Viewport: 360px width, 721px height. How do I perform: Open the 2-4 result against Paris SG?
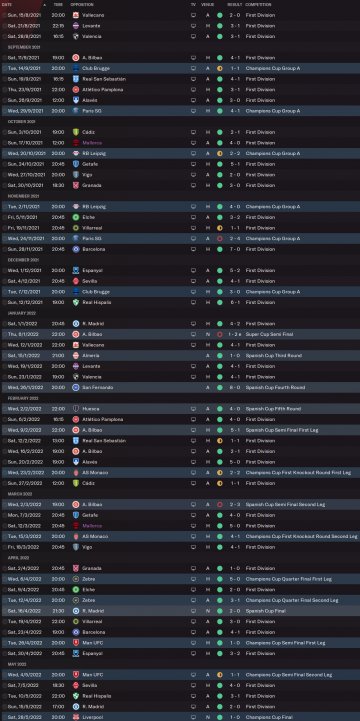235,239
